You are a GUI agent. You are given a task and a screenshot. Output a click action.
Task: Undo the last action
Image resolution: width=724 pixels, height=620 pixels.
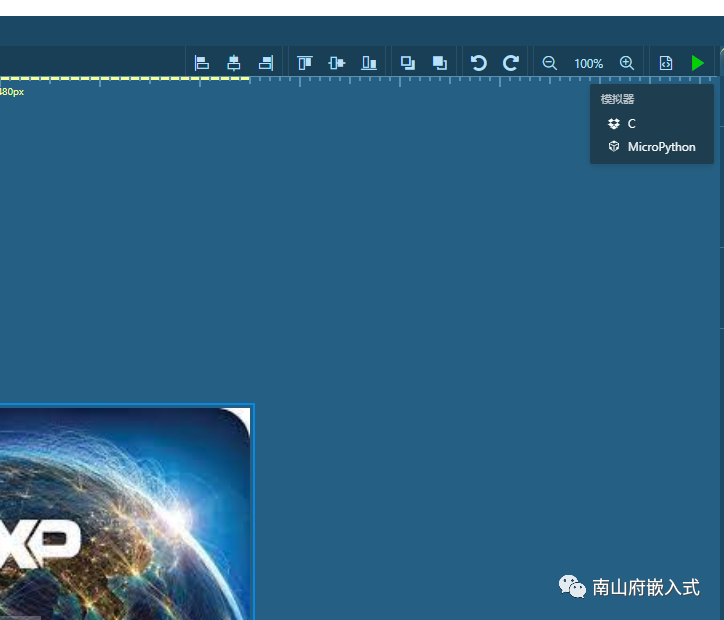[x=479, y=63]
